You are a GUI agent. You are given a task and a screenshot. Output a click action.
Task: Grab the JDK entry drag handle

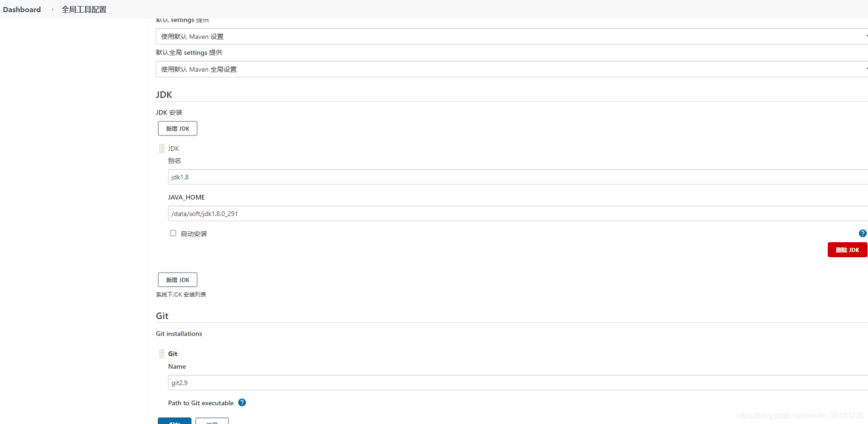pyautogui.click(x=162, y=149)
